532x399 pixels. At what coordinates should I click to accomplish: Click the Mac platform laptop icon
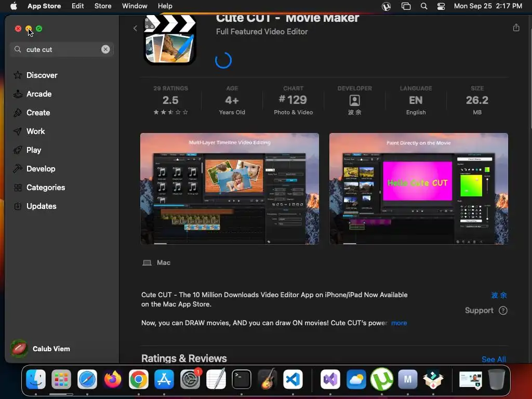click(147, 262)
